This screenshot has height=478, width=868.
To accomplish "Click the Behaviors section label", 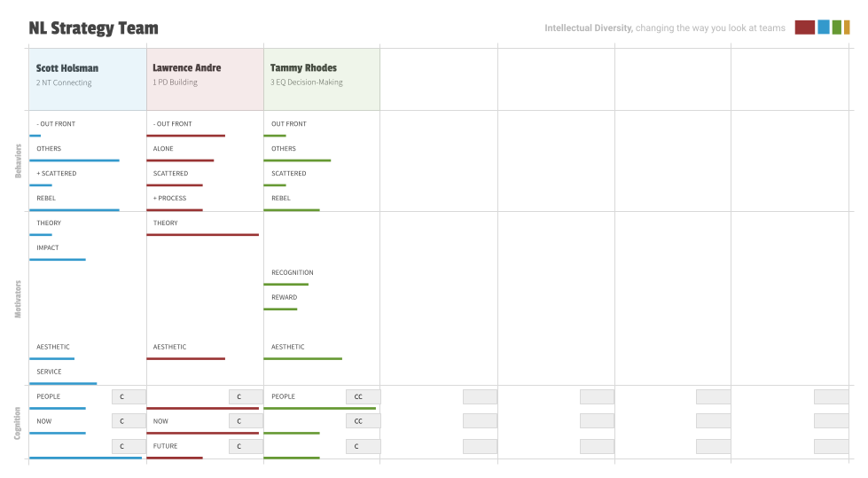I will tap(18, 160).
